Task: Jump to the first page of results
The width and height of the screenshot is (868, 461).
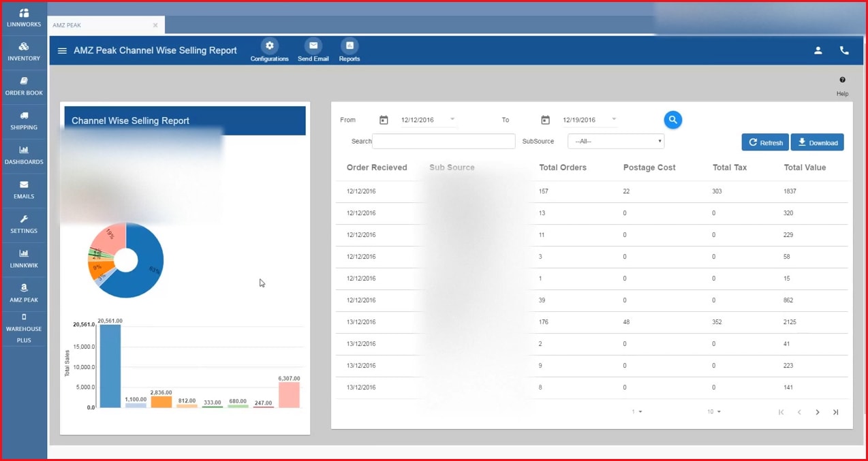Action: [x=781, y=412]
